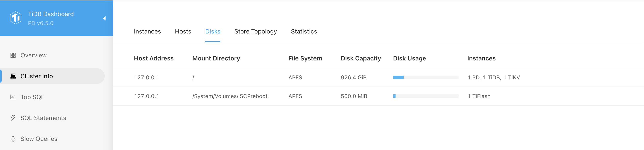Image resolution: width=644 pixels, height=150 pixels.
Task: Switch to the Instances tab
Action: pyautogui.click(x=147, y=31)
